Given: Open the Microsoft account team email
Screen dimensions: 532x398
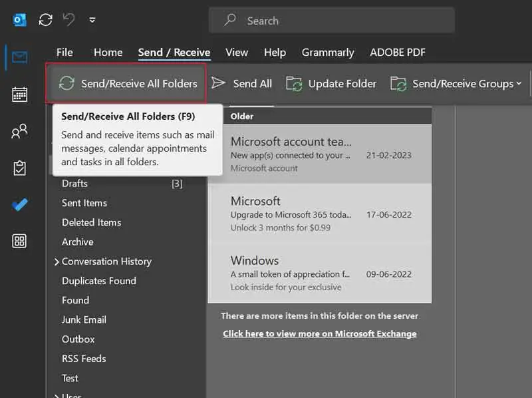Looking at the screenshot, I should pos(321,154).
